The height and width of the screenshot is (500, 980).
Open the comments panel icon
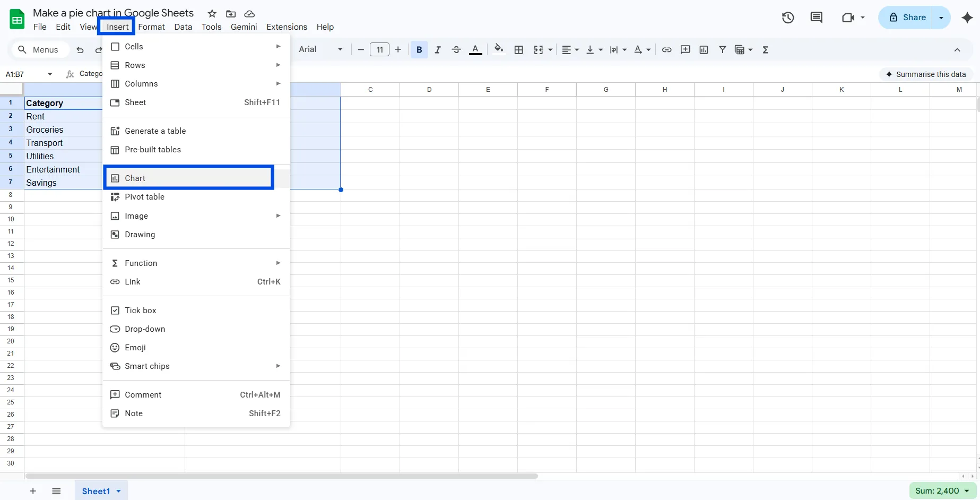pyautogui.click(x=816, y=18)
